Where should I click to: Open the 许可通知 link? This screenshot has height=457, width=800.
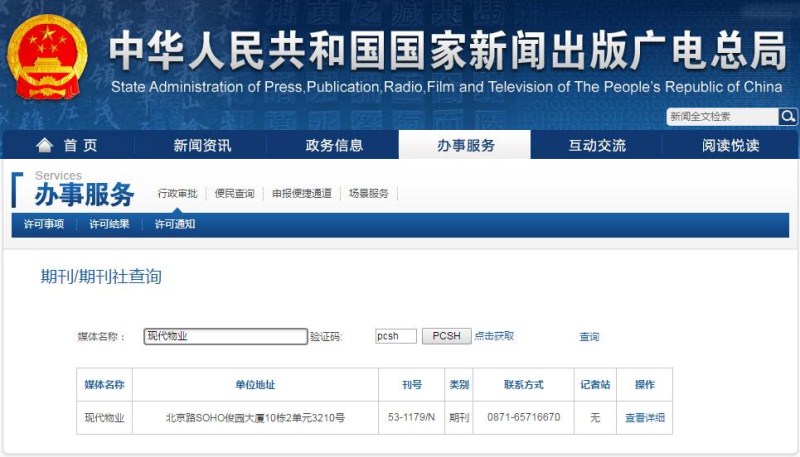175,224
